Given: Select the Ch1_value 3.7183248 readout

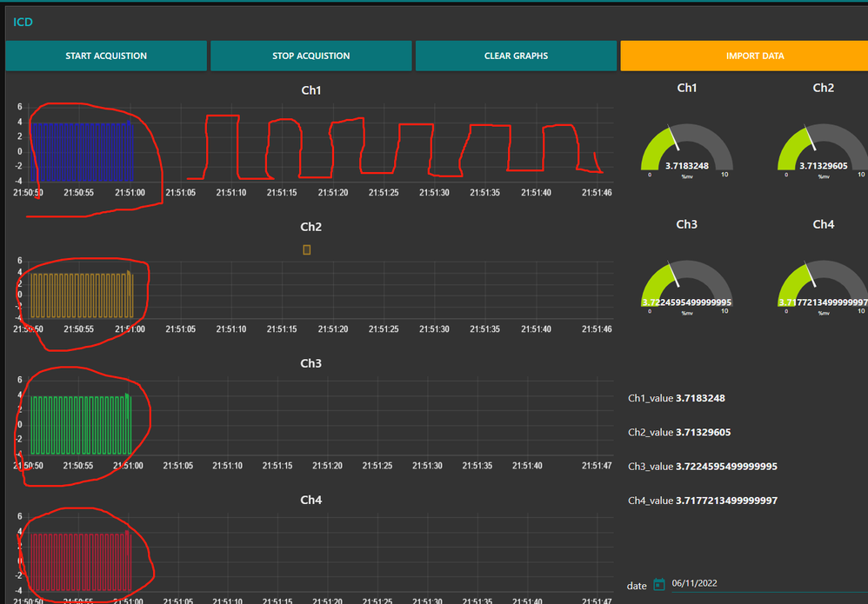Looking at the screenshot, I should point(677,398).
